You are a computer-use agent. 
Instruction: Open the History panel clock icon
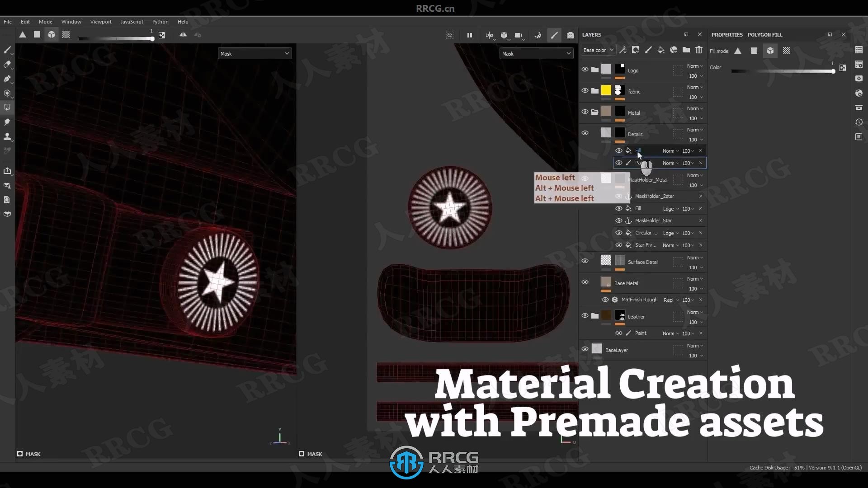point(859,122)
